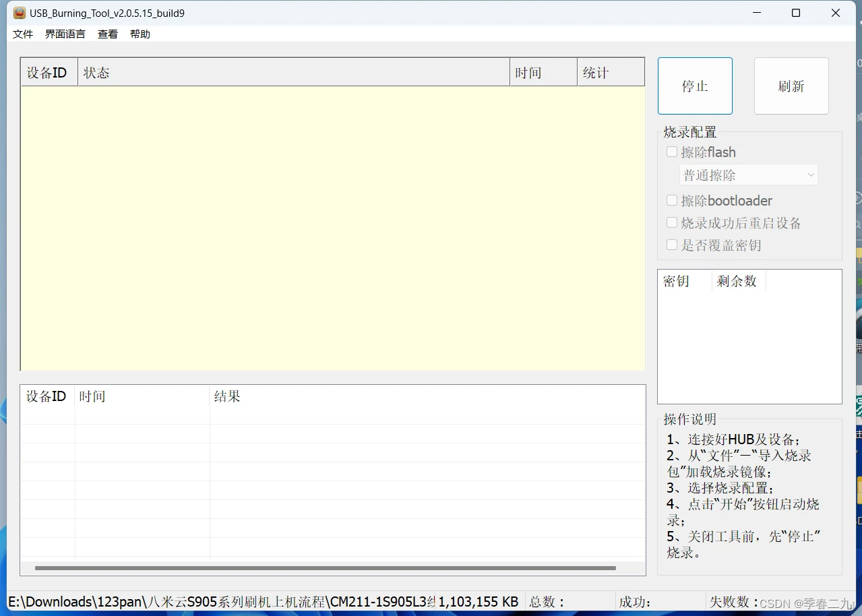Viewport: 862px width, 616px height.
Task: Toggle the 擦除flash checkbox
Action: tap(672, 152)
